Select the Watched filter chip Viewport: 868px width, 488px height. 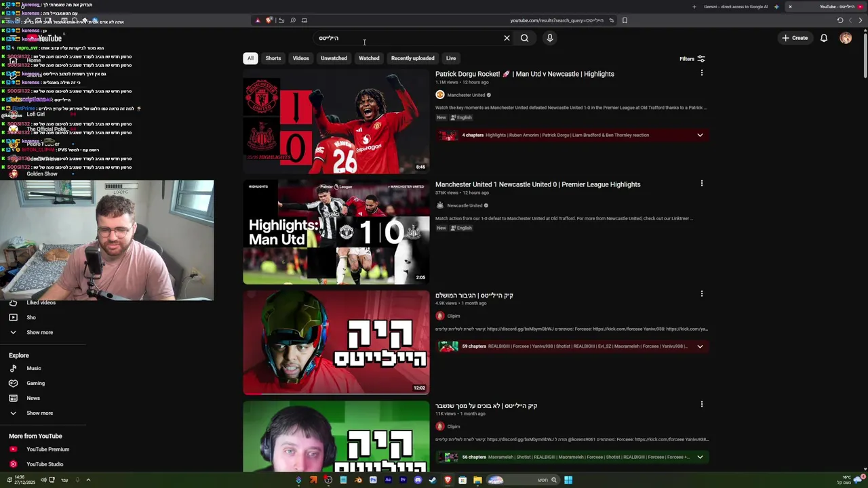pyautogui.click(x=369, y=58)
